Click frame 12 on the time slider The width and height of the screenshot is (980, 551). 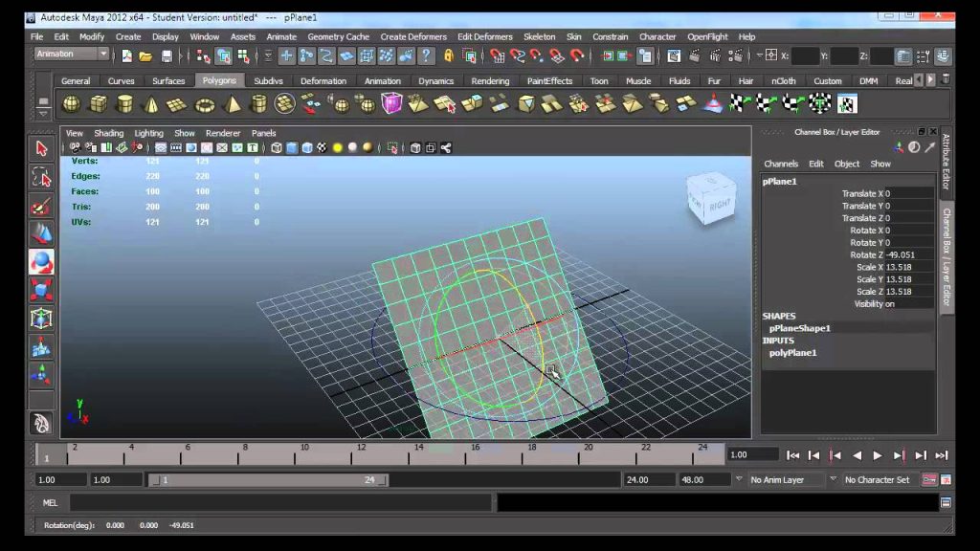pos(360,453)
